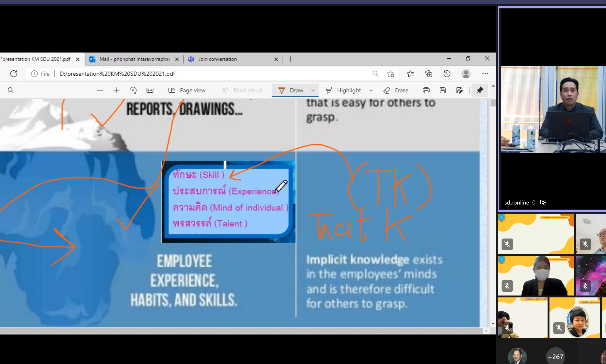Click the address bar zoom magnifier icon

point(375,74)
